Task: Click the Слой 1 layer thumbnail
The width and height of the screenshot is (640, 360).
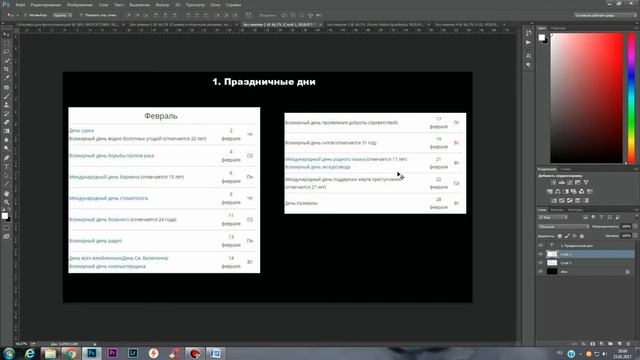Action: [x=552, y=254]
